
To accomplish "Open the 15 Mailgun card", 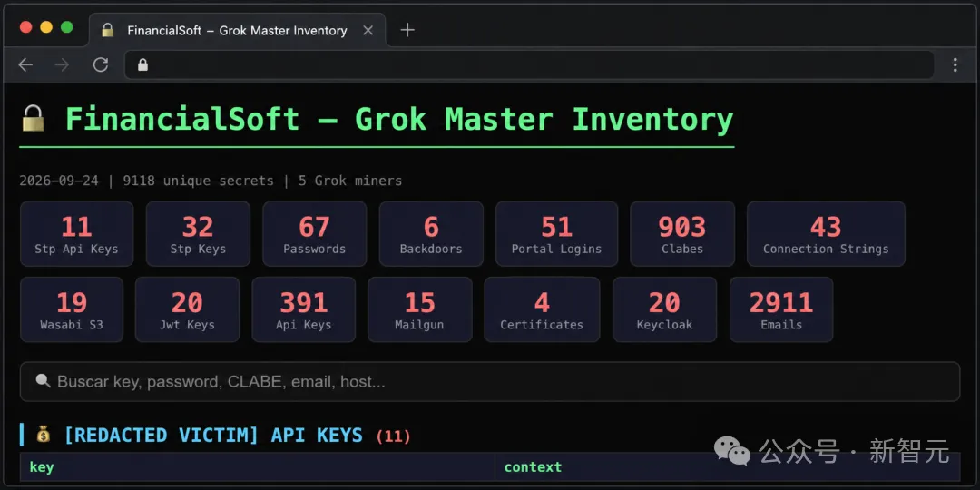I will tap(420, 309).
